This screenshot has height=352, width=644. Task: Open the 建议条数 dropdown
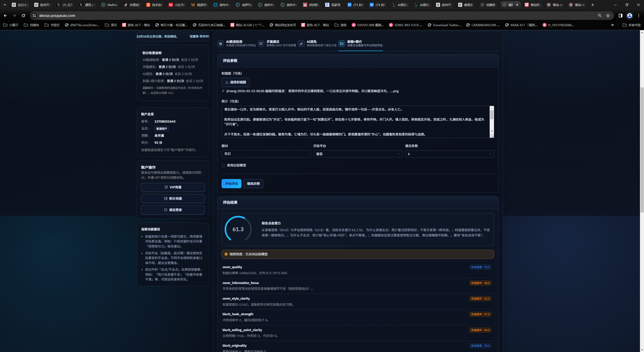(449, 154)
